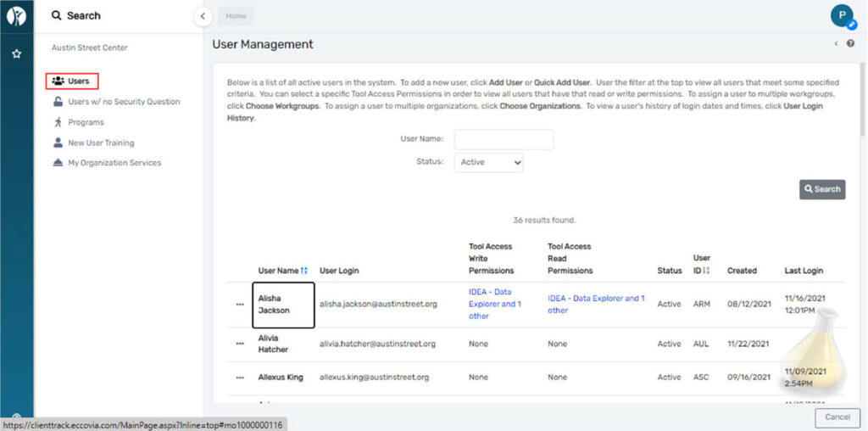
Task: Click alisha.jackson@austinstreet.org login
Action: tap(379, 304)
